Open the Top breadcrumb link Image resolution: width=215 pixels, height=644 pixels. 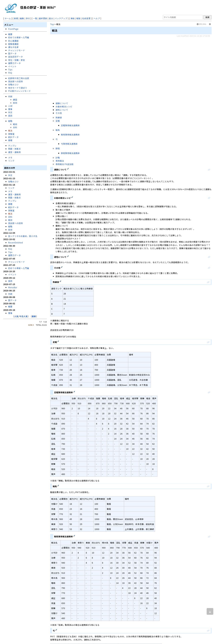tap(52, 24)
